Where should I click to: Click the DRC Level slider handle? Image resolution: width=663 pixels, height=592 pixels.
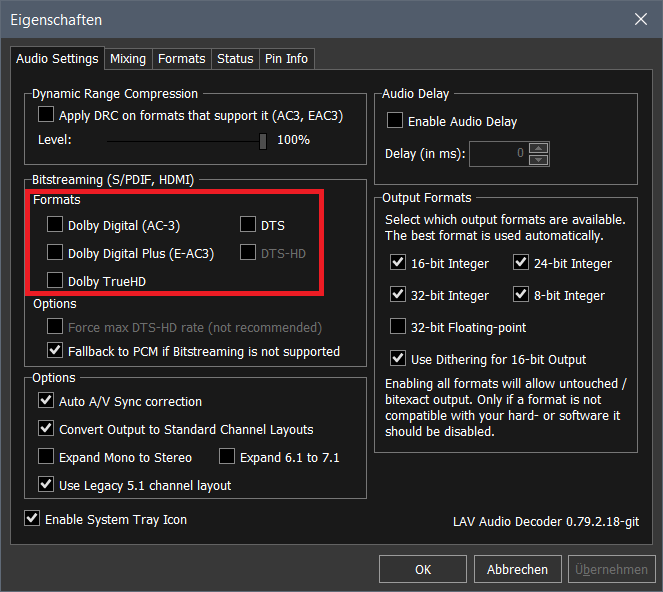coord(263,141)
